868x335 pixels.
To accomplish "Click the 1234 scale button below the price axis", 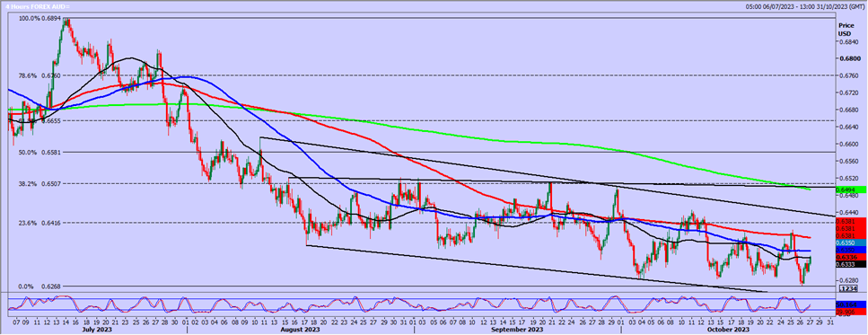I will pos(847,288).
